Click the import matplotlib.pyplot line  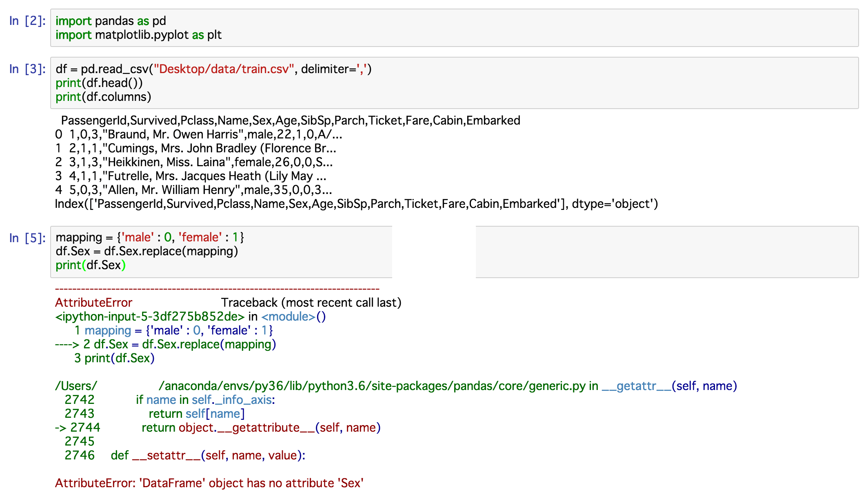click(139, 35)
